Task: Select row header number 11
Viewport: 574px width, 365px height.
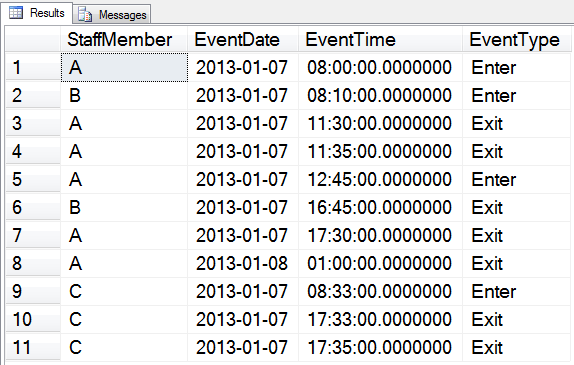Action: coord(33,347)
